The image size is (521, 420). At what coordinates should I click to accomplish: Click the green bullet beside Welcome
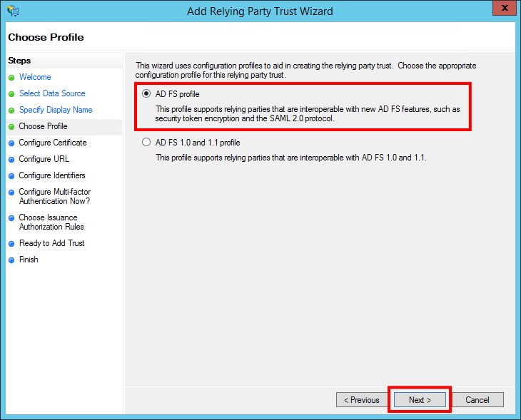pyautogui.click(x=11, y=78)
